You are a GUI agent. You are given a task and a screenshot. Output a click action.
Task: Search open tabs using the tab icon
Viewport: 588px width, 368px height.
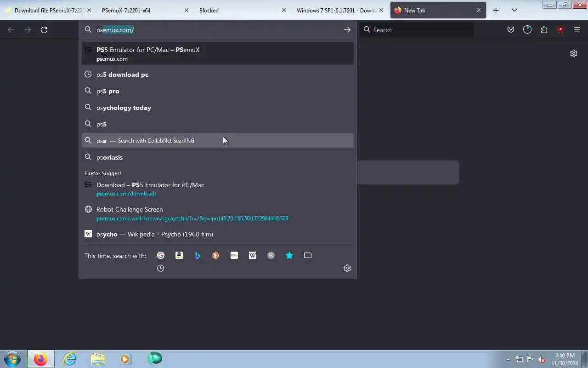coord(308,255)
